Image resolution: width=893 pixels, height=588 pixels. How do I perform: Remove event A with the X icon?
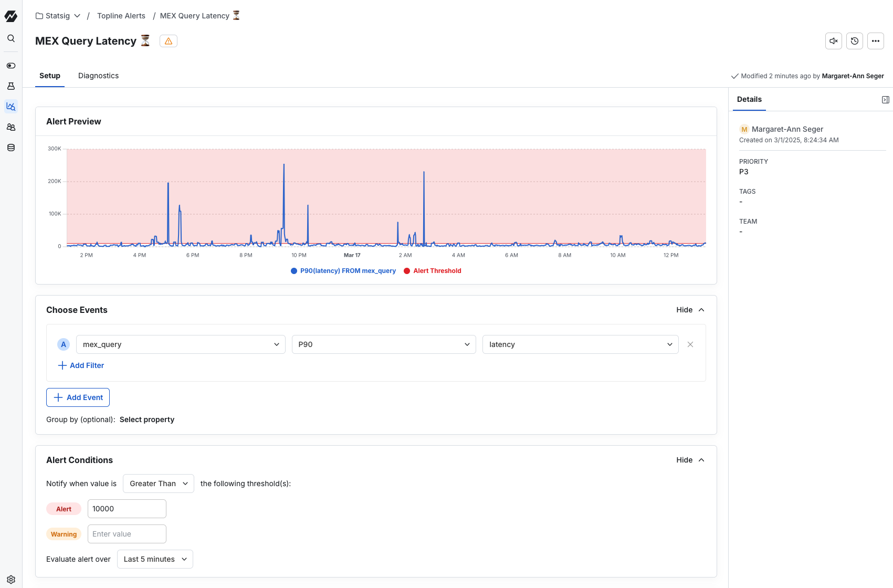690,344
